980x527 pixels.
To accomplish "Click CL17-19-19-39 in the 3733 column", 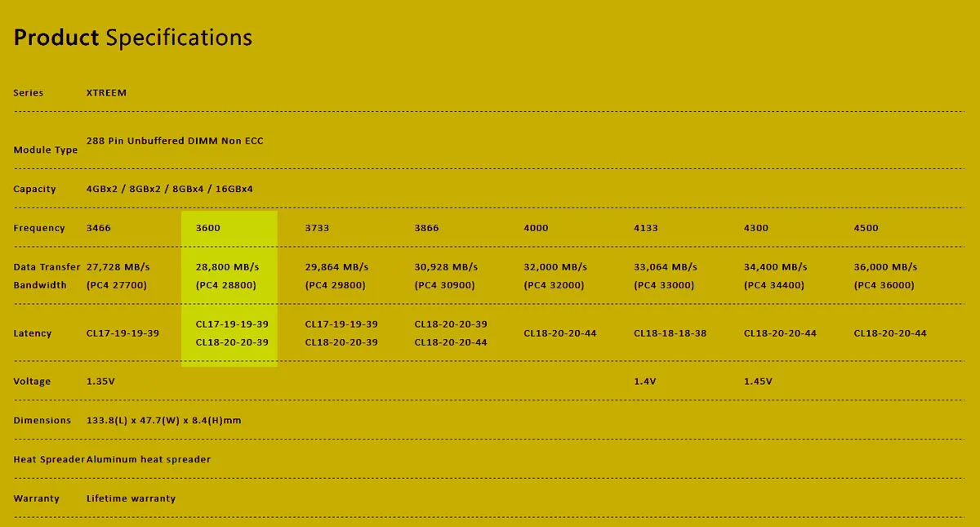I will [341, 324].
